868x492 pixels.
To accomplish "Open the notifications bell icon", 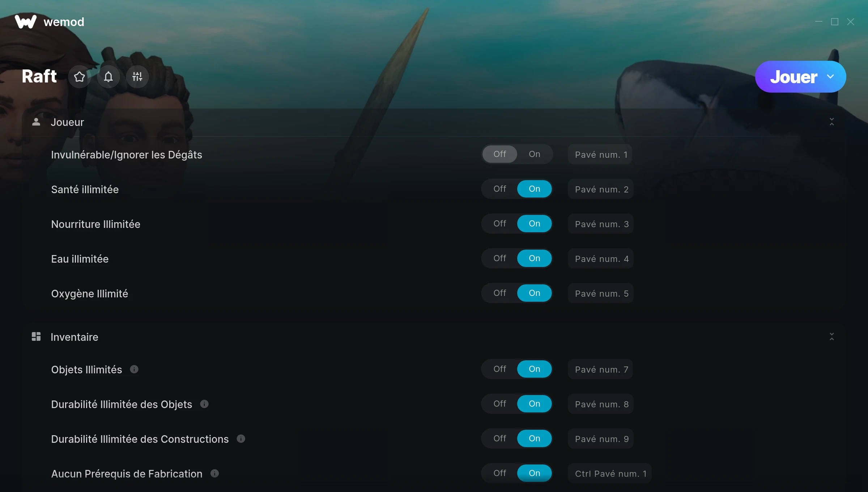I will pyautogui.click(x=109, y=77).
